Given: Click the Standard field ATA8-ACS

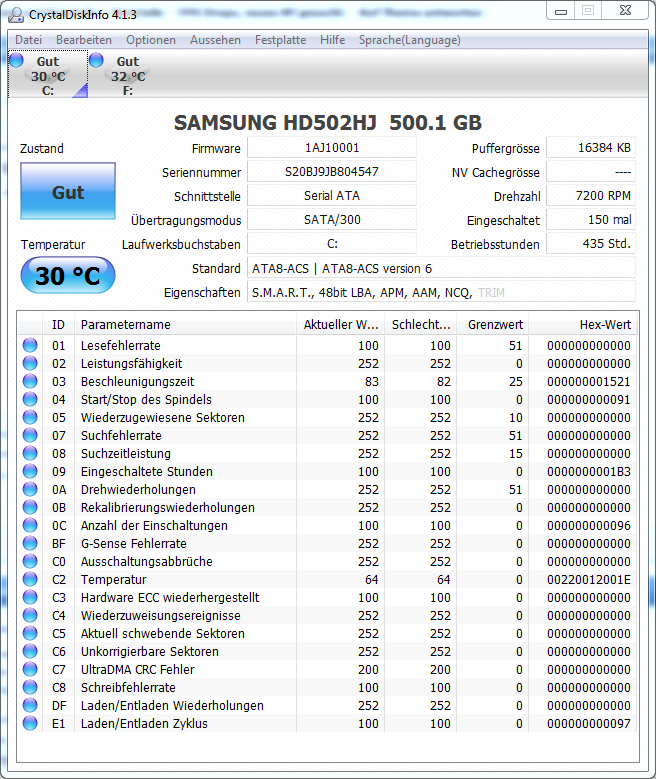Looking at the screenshot, I should click(x=441, y=268).
